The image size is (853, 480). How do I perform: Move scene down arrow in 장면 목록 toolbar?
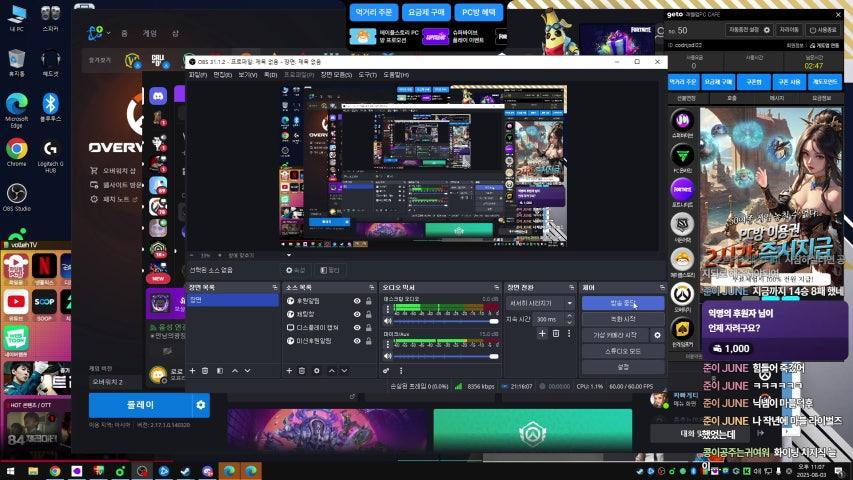point(248,371)
